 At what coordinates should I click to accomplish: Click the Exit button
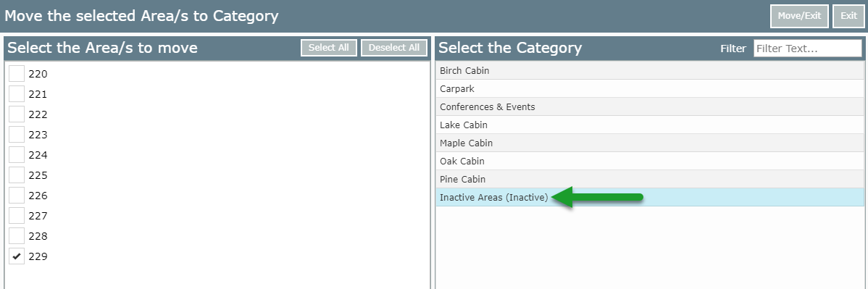tap(848, 16)
